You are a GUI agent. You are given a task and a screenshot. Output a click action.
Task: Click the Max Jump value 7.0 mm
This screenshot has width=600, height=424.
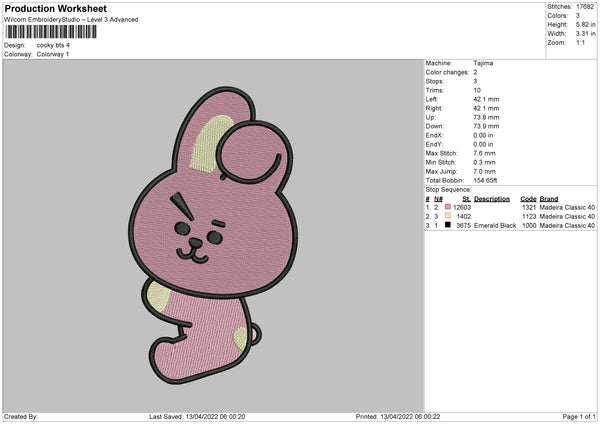point(484,171)
